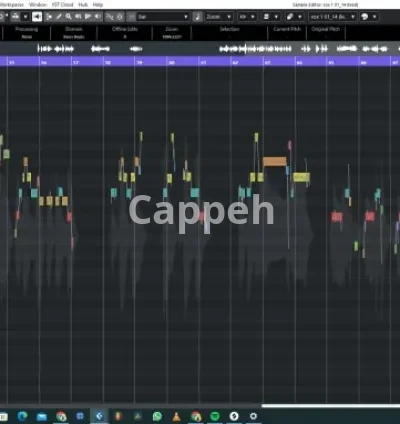Screen dimensions: 400x424
Task: Click the Domain info field
Action: click(74, 33)
